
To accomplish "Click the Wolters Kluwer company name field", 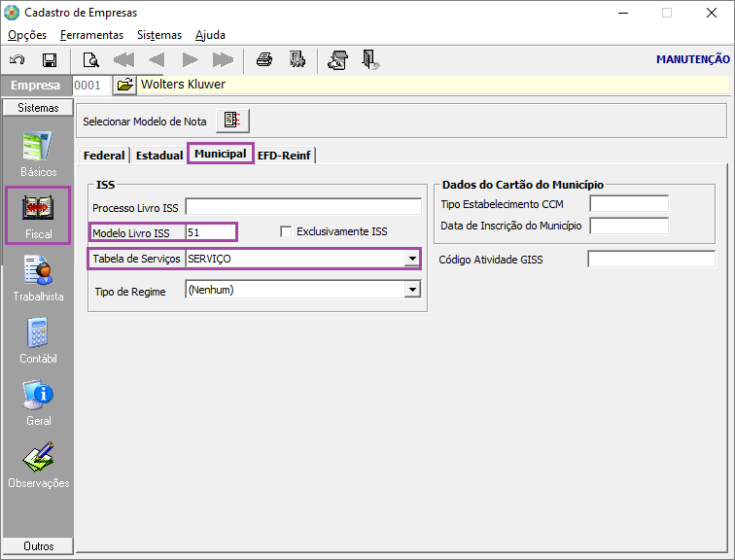I will [434, 85].
